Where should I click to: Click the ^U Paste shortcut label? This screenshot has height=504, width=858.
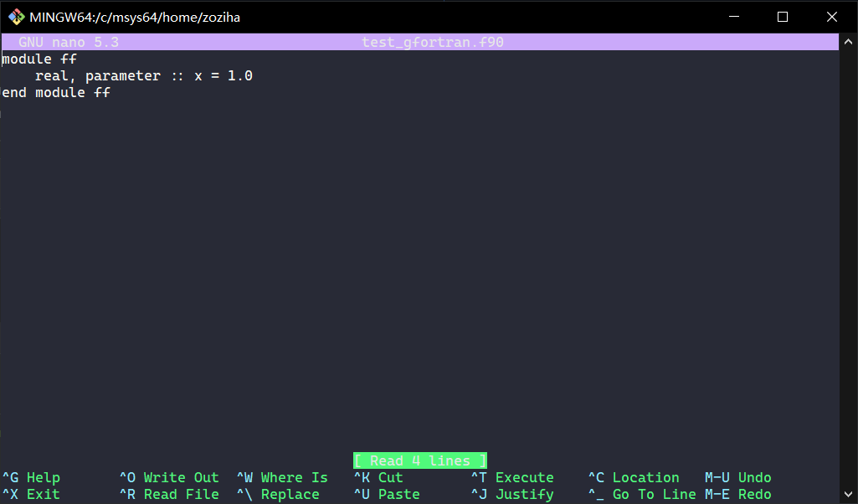(x=388, y=494)
